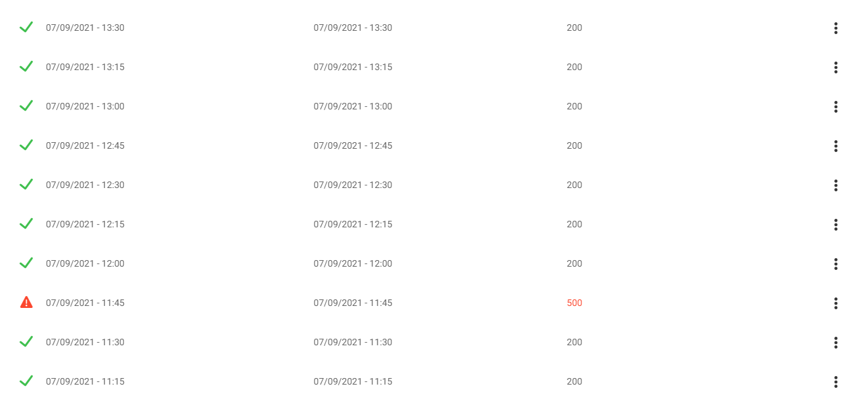Click green checkmark of 13:30 run
868x399 pixels.
coord(26,27)
